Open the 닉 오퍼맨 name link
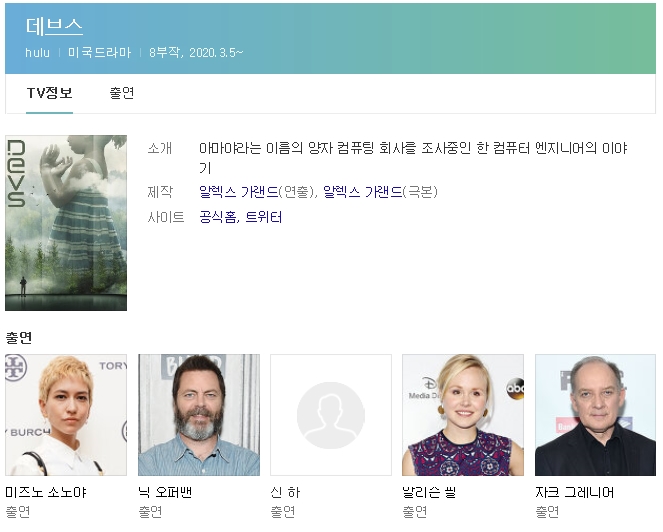 coord(166,492)
